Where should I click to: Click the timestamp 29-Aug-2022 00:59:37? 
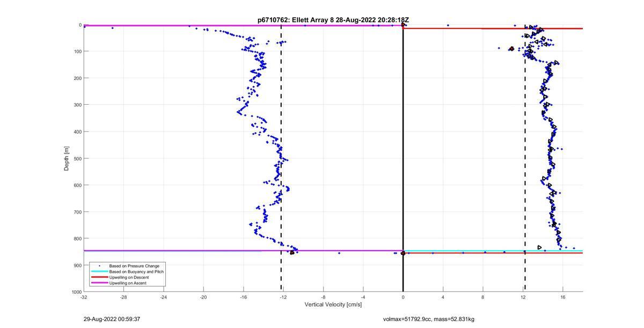tap(111, 319)
